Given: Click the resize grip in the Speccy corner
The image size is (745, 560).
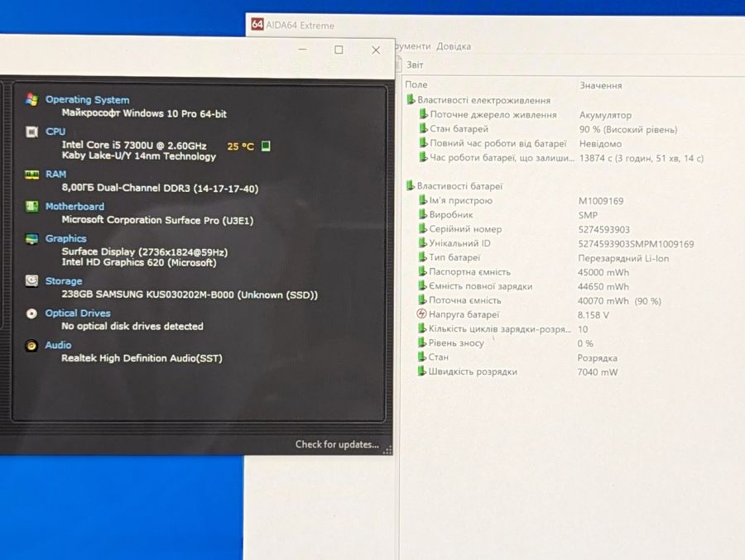Looking at the screenshot, I should tap(387, 450).
